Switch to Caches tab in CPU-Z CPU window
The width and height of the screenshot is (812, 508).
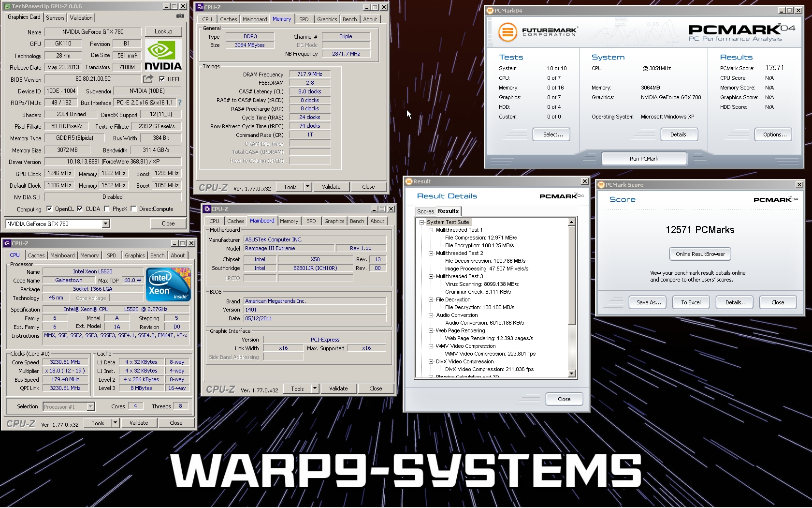click(36, 255)
